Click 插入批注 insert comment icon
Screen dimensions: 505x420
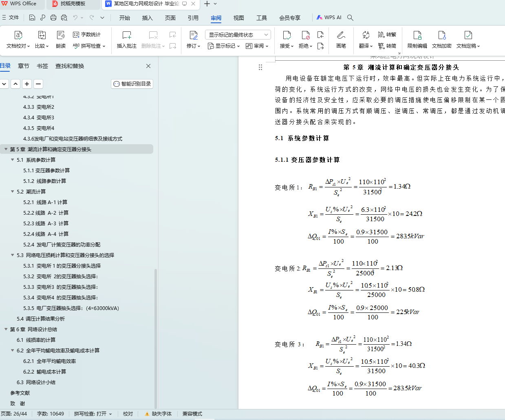pos(127,35)
